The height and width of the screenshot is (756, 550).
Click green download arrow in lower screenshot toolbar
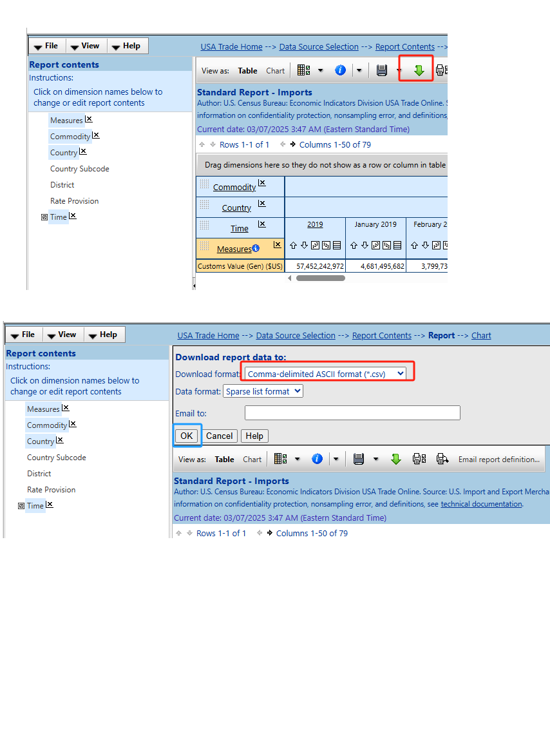[x=396, y=459]
